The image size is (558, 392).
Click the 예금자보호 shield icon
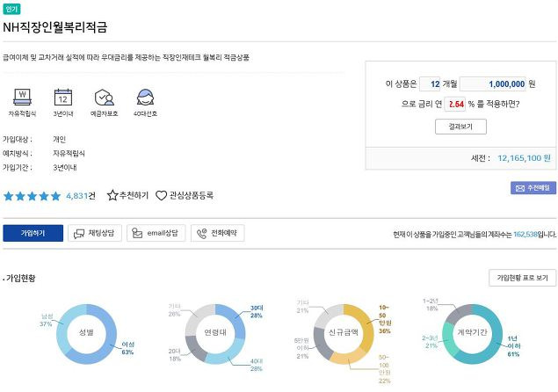point(104,98)
